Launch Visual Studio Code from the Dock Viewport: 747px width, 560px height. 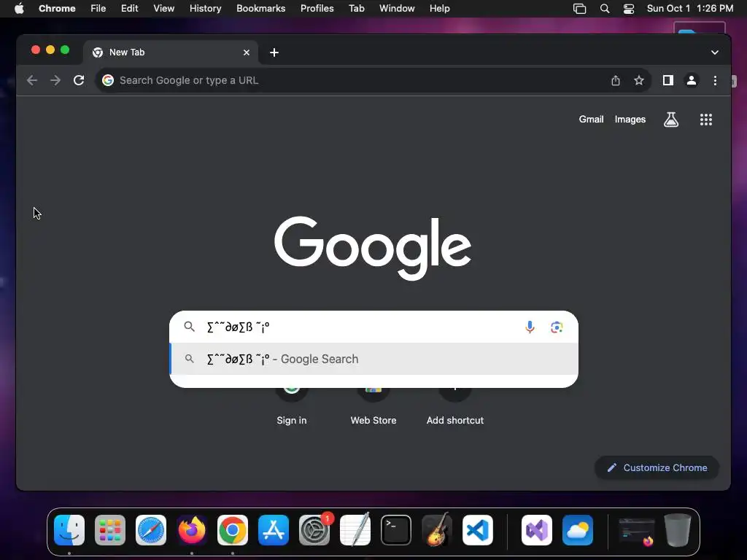tap(477, 530)
